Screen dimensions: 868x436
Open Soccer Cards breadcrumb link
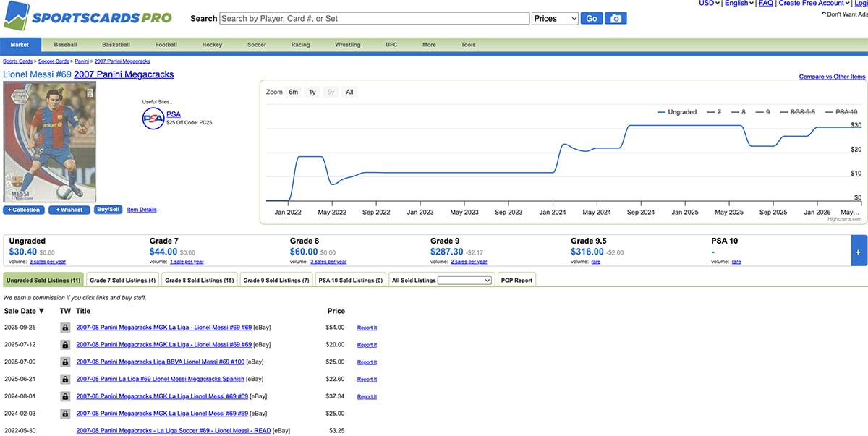click(52, 61)
